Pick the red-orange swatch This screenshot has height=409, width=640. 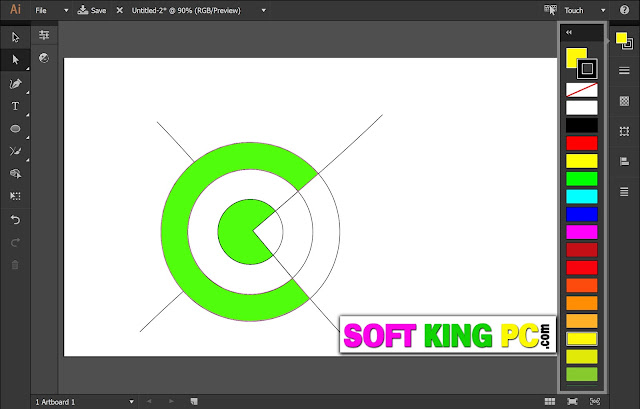point(582,285)
